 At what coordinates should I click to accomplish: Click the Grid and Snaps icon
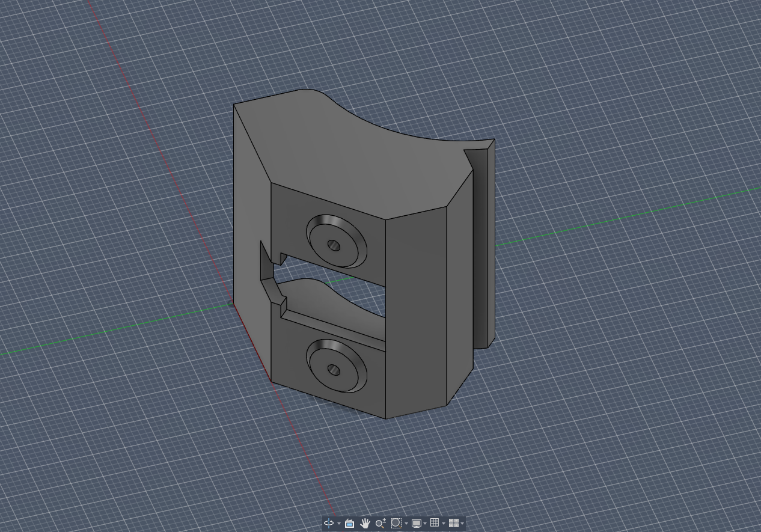pyautogui.click(x=435, y=523)
